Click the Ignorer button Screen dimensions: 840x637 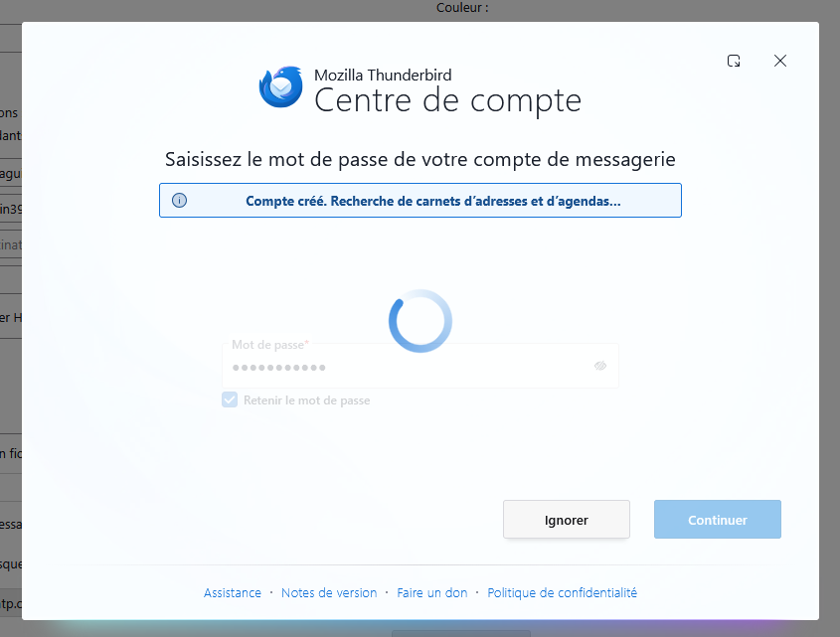pyautogui.click(x=567, y=519)
